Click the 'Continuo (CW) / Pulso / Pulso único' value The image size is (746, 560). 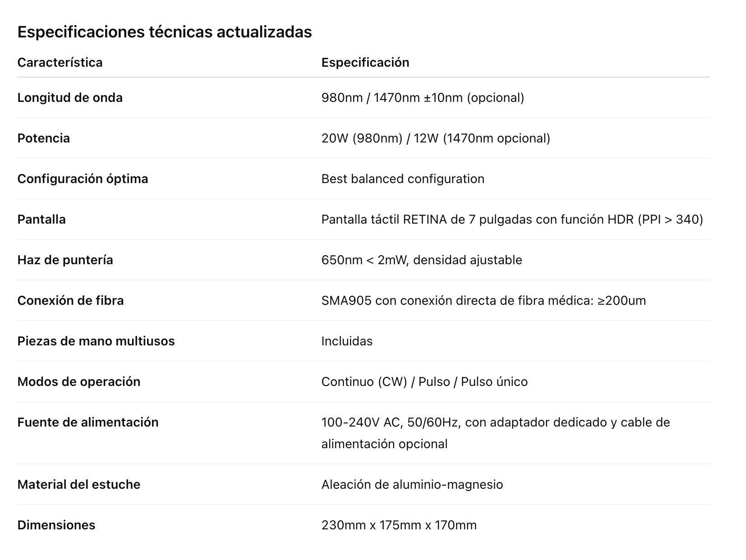(424, 381)
